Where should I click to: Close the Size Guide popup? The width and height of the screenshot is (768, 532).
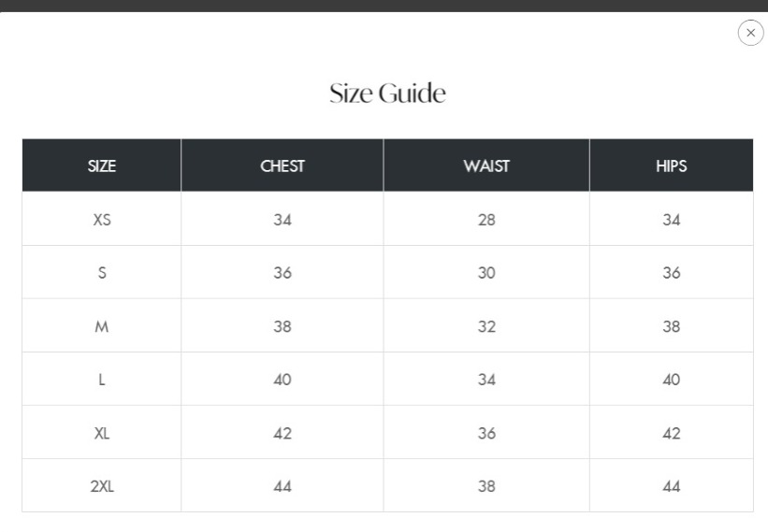750,33
